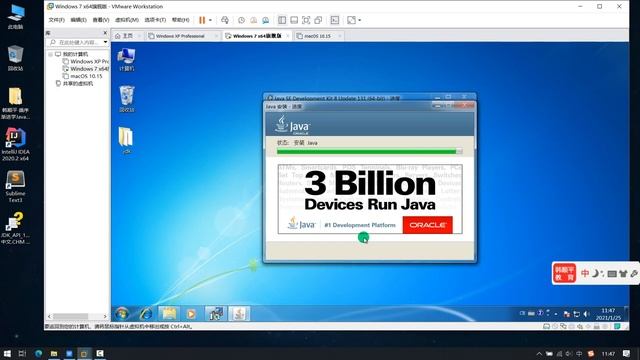Open Edge browser from host taskbar
Screen dimensions: 640x360
coord(38,353)
